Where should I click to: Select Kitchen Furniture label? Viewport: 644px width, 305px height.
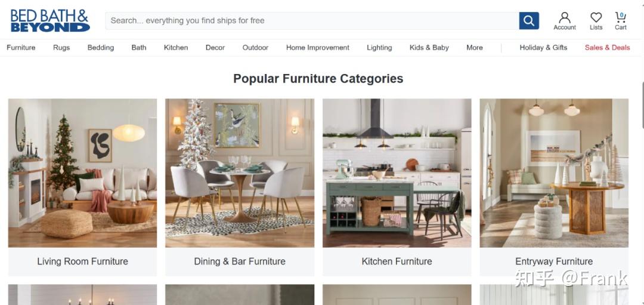click(397, 261)
